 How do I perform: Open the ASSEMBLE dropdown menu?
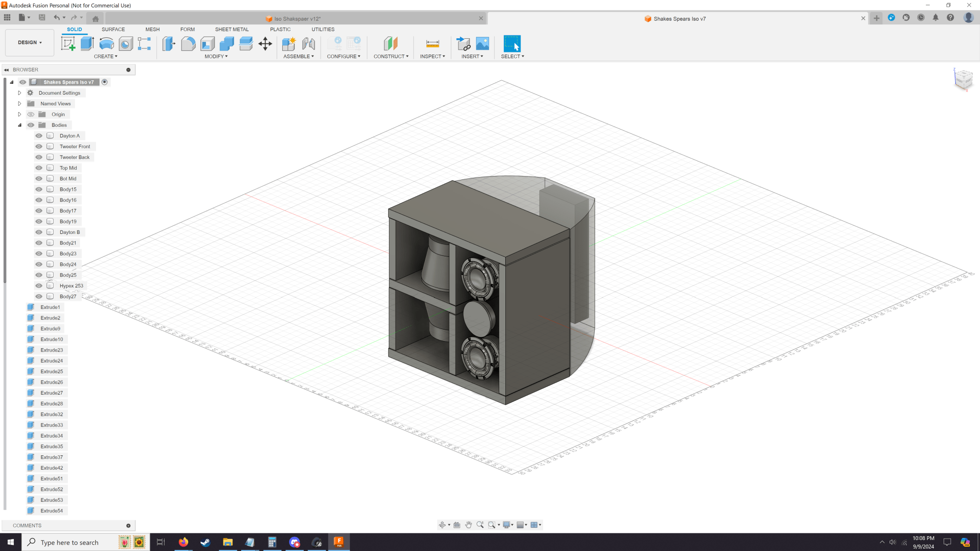coord(299,56)
